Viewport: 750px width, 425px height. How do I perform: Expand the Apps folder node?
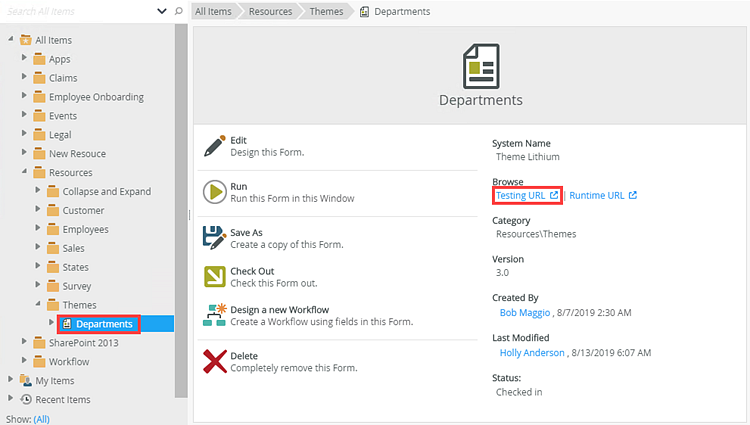(25, 59)
